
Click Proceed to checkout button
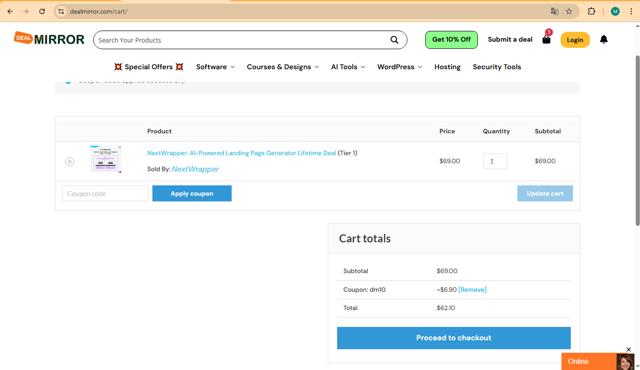coord(454,338)
